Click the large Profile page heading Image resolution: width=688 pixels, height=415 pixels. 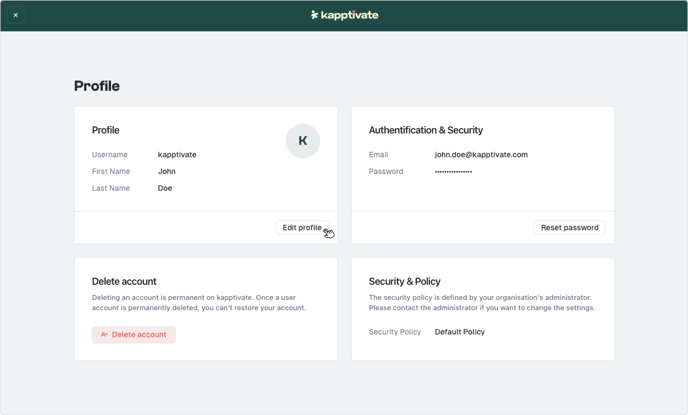pyautogui.click(x=97, y=86)
